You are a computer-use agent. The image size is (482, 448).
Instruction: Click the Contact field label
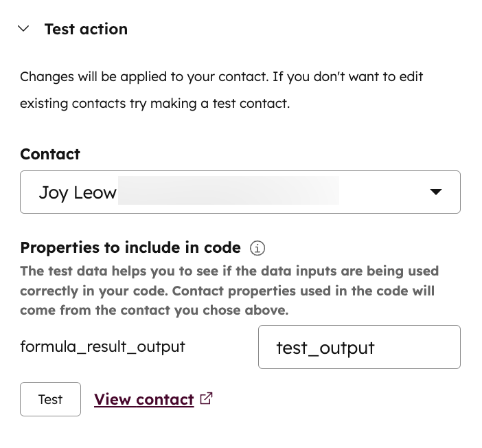[x=50, y=154]
